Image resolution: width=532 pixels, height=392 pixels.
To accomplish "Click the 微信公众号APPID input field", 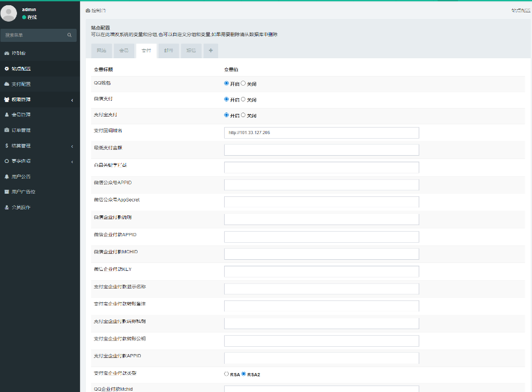I will [321, 185].
